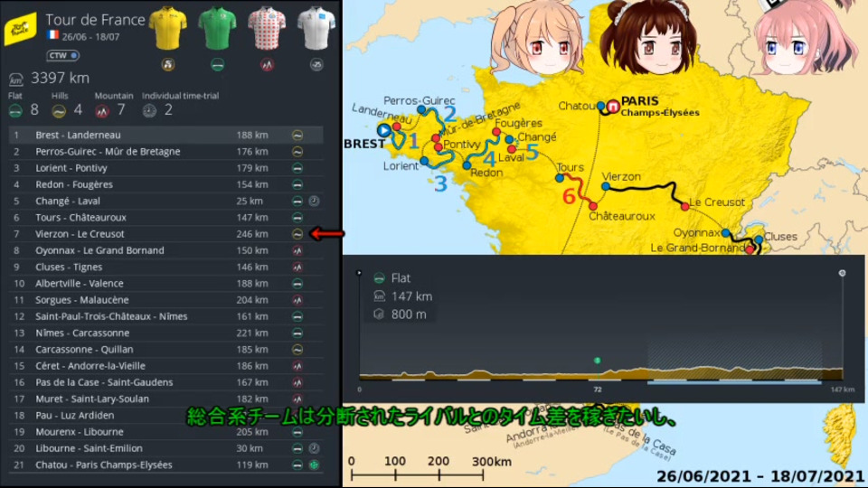Click mountain type icon on stage 8 row
The image size is (868, 488).
tap(297, 250)
